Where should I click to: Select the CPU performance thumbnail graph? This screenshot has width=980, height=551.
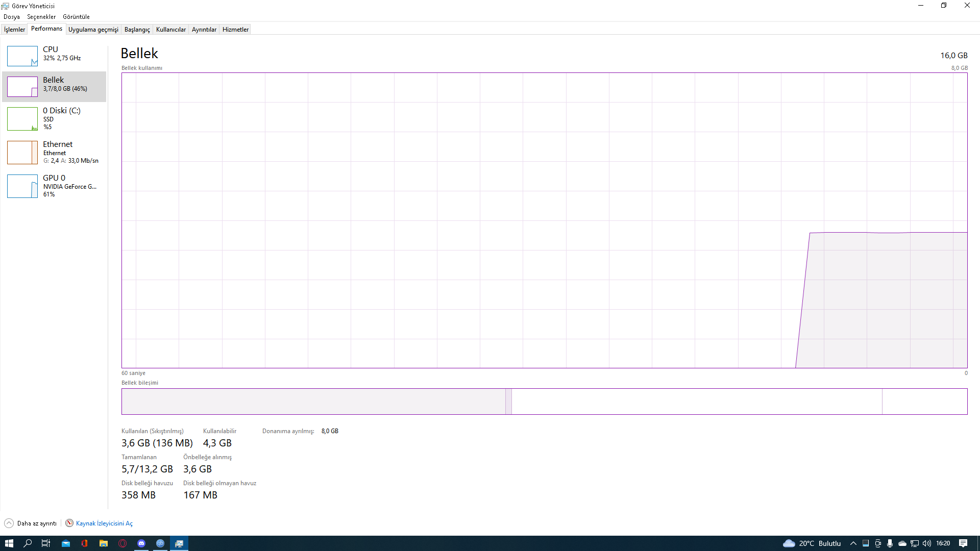(x=22, y=56)
